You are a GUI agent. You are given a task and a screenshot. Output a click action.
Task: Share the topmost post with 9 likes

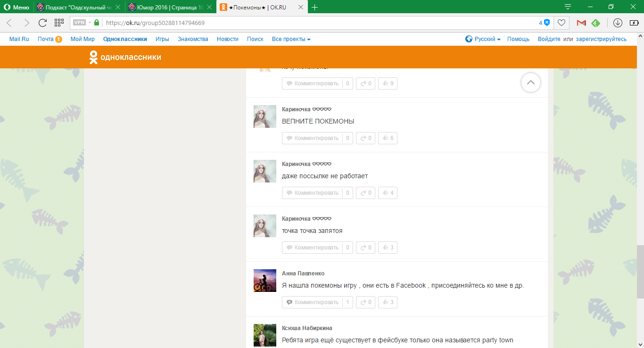365,83
